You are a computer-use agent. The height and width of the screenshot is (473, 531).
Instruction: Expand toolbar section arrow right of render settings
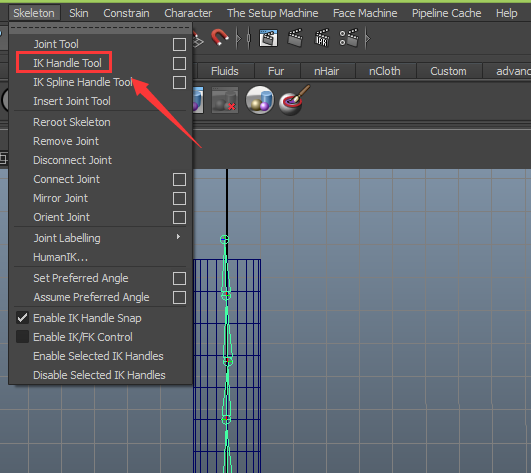pos(368,38)
